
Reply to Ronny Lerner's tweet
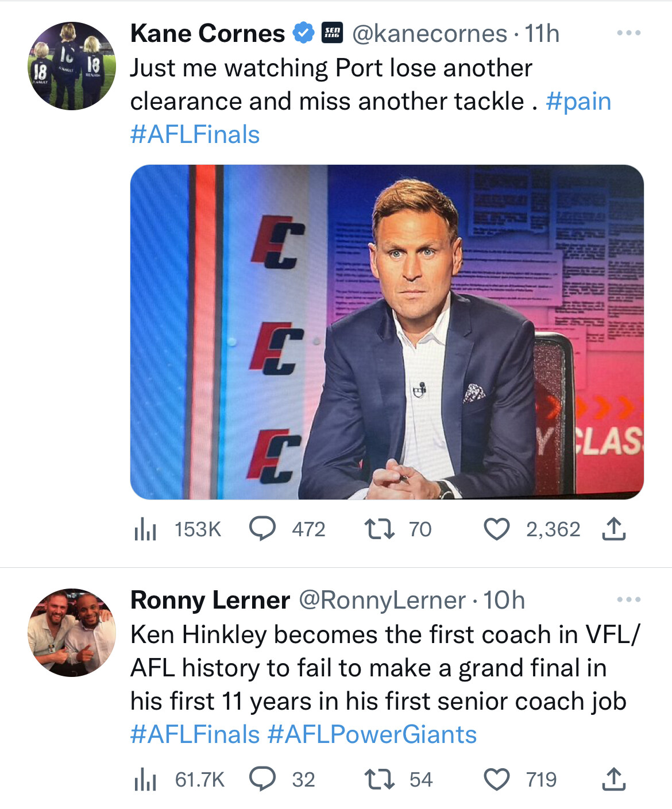pyautogui.click(x=262, y=779)
